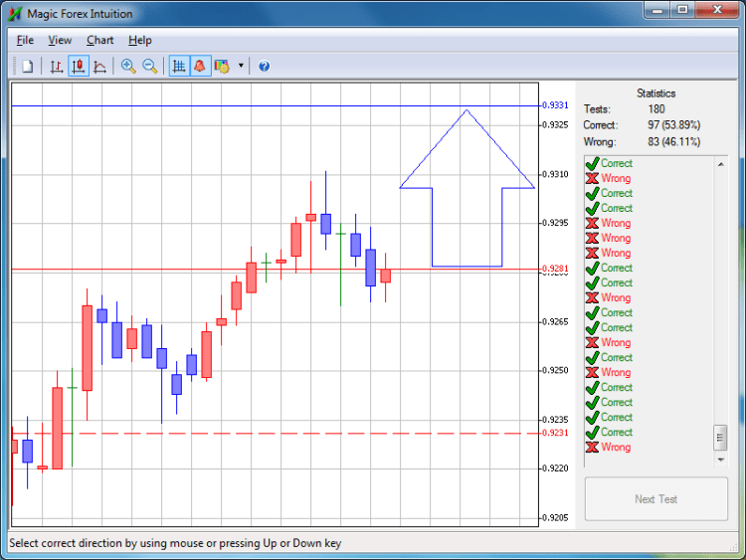Click the Statistics heading

(656, 93)
